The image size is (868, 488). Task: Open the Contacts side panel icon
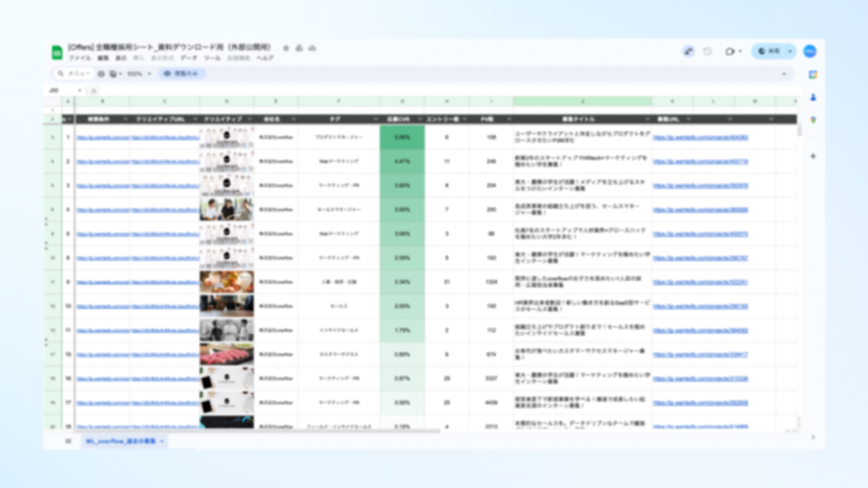pos(813,97)
